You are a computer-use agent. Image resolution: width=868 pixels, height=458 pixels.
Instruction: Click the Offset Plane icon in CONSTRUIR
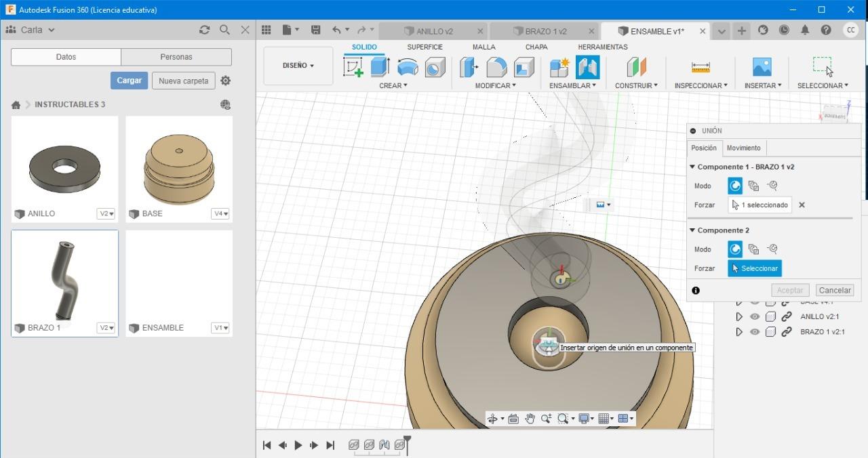tap(636, 67)
